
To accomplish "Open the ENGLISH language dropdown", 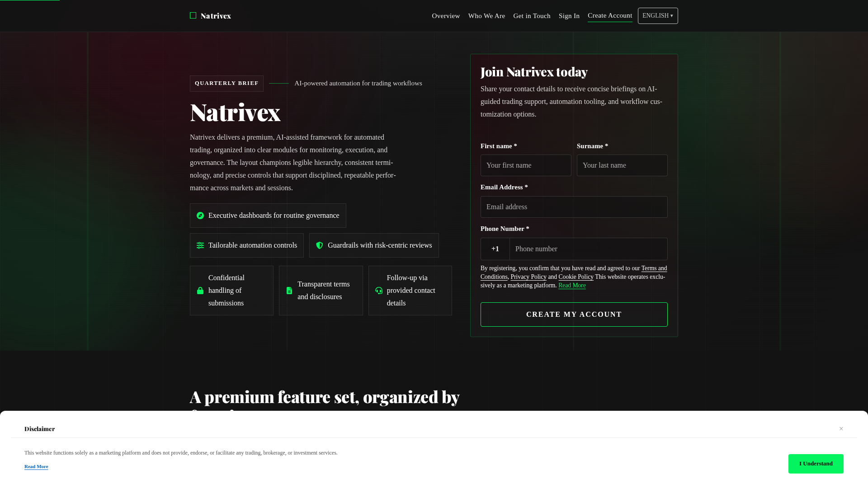I will click(658, 16).
